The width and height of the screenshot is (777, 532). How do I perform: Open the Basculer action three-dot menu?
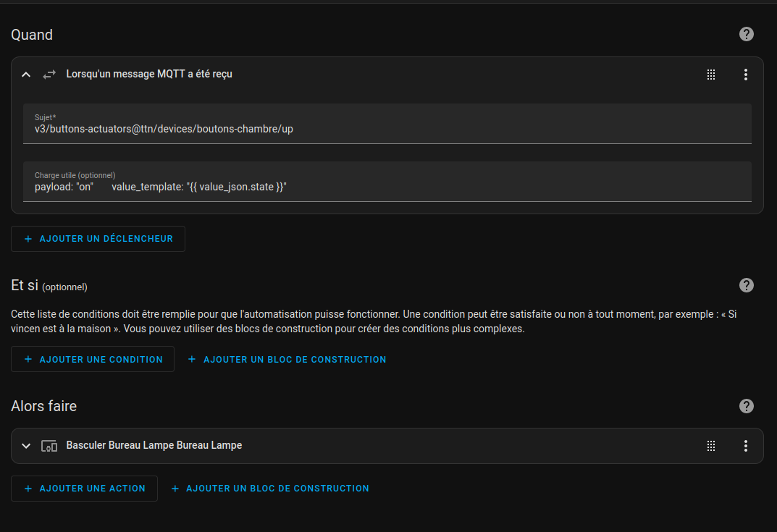point(746,446)
